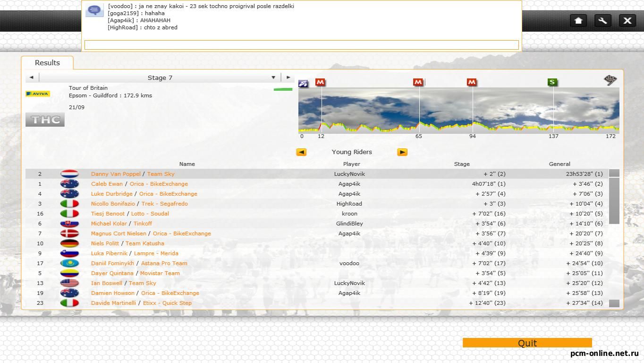Open rider Danny Van Poppel
Screen dimensions: 644x363
[116, 174]
